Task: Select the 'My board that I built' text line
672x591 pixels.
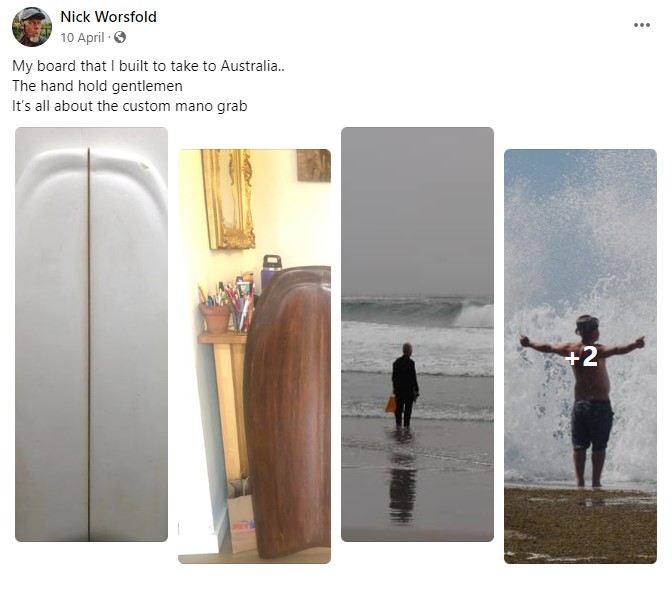Action: pos(148,66)
